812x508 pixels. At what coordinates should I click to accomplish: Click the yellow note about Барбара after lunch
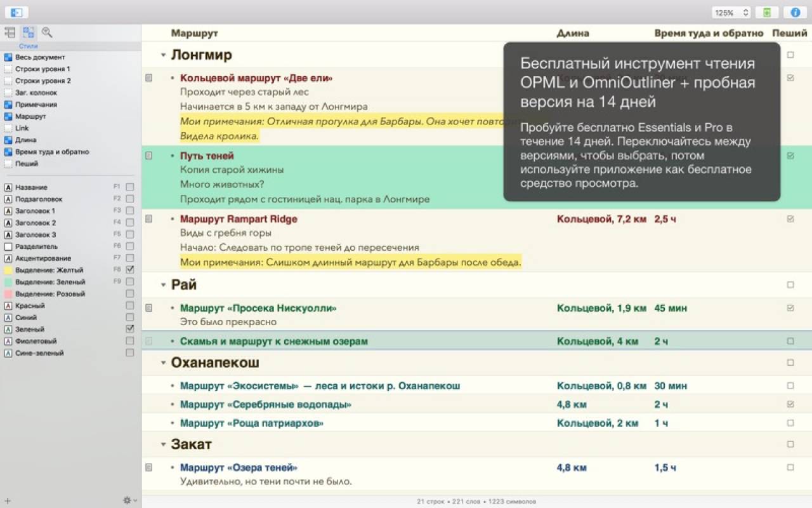[x=350, y=262]
